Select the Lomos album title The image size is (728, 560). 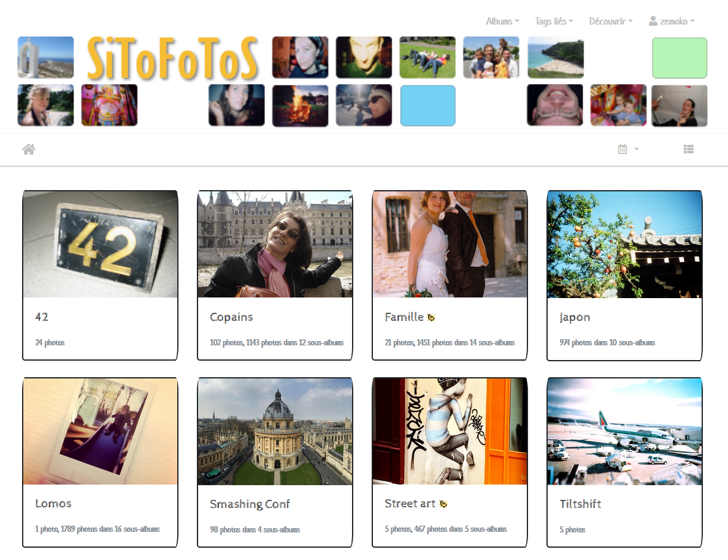(x=53, y=504)
